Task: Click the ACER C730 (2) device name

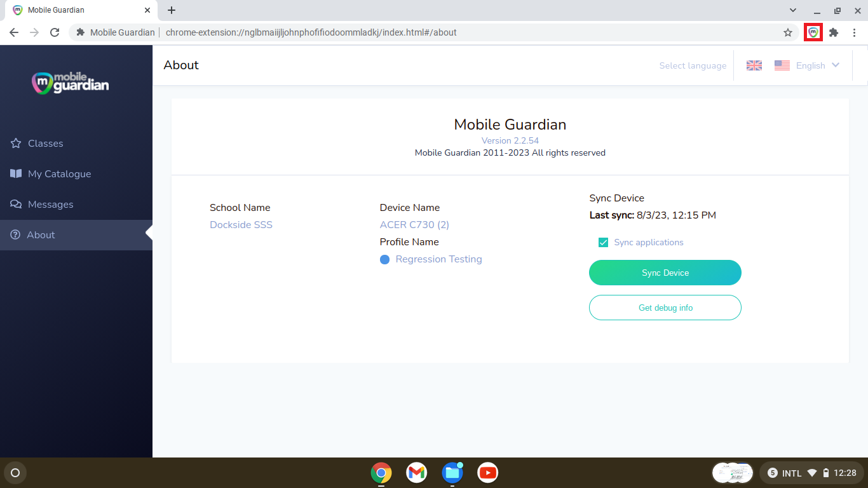Action: [414, 225]
